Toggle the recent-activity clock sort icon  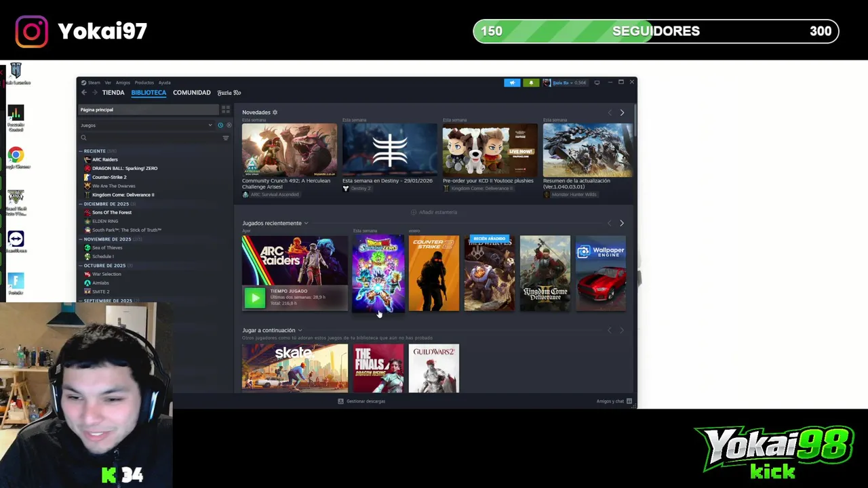pos(220,125)
